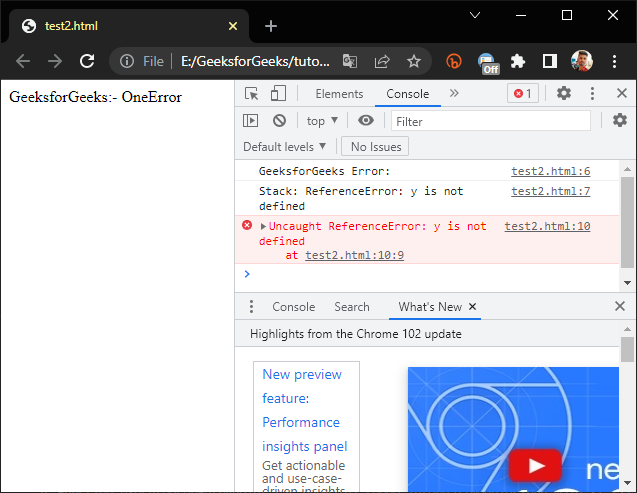Clear the console
Image resolution: width=637 pixels, height=493 pixels.
[280, 121]
